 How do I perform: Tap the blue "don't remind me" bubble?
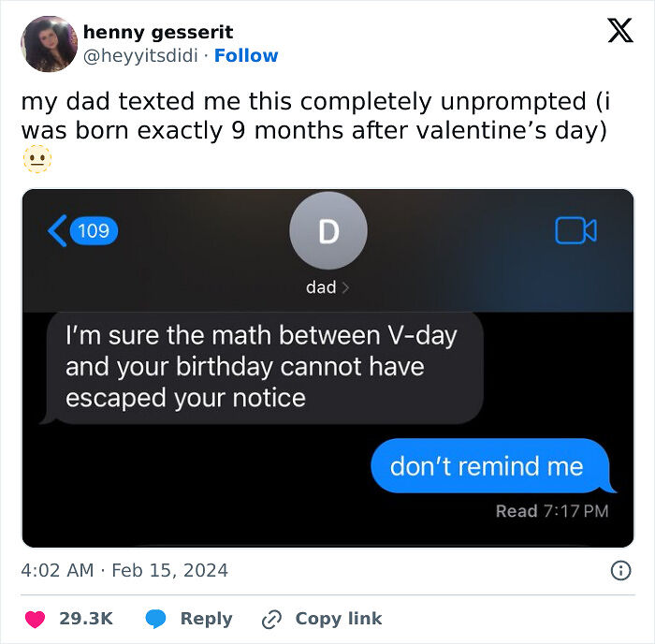pos(487,466)
